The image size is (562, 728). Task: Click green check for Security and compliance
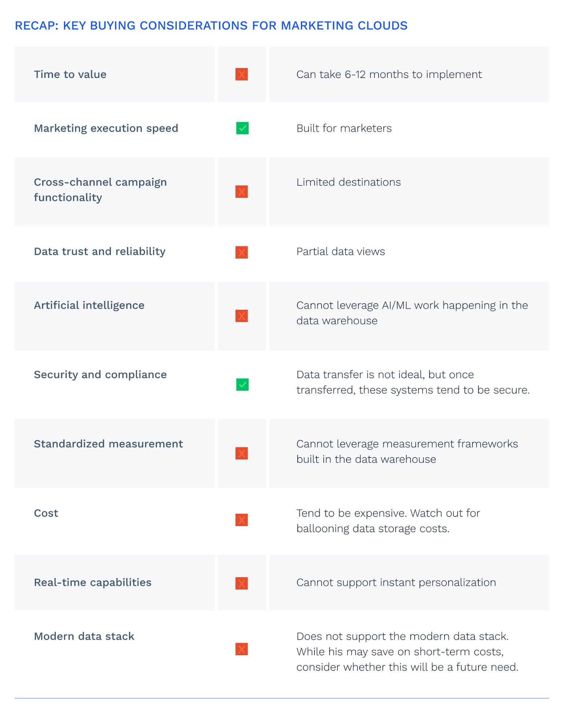coord(242,384)
